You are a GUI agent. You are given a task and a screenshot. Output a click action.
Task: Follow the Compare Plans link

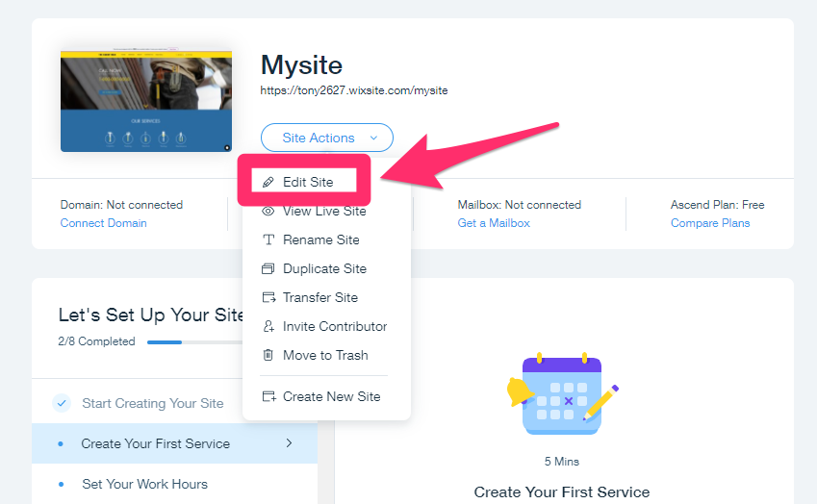(x=709, y=223)
